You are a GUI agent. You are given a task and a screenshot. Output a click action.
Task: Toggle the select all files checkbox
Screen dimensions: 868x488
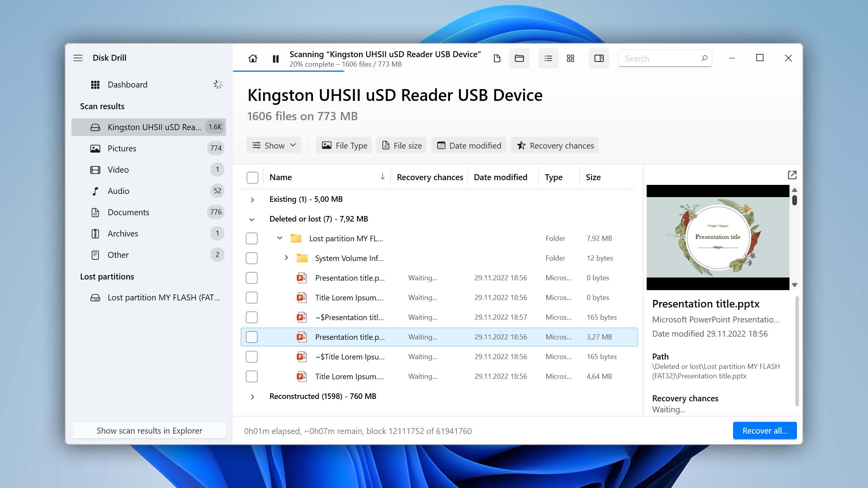click(252, 177)
